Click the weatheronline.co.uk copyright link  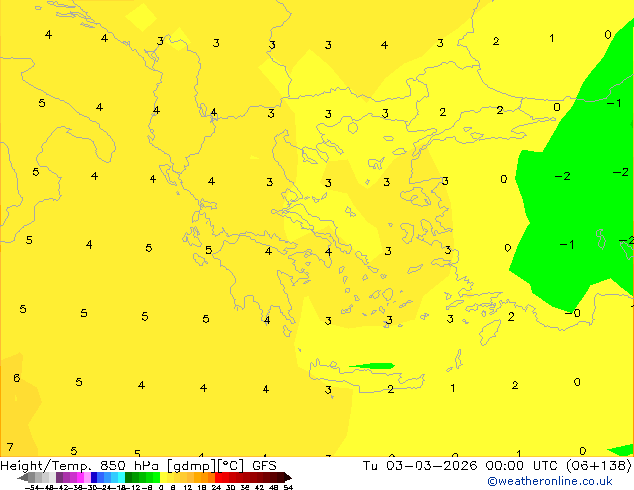coord(550,481)
